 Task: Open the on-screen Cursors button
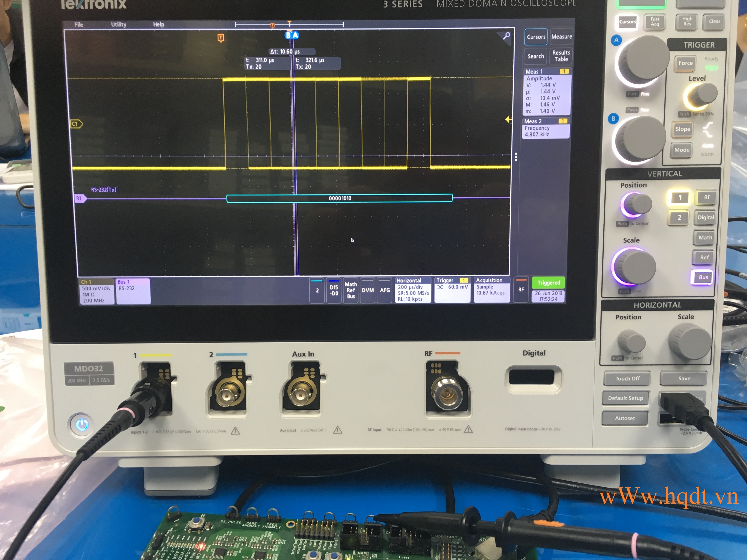tap(536, 37)
